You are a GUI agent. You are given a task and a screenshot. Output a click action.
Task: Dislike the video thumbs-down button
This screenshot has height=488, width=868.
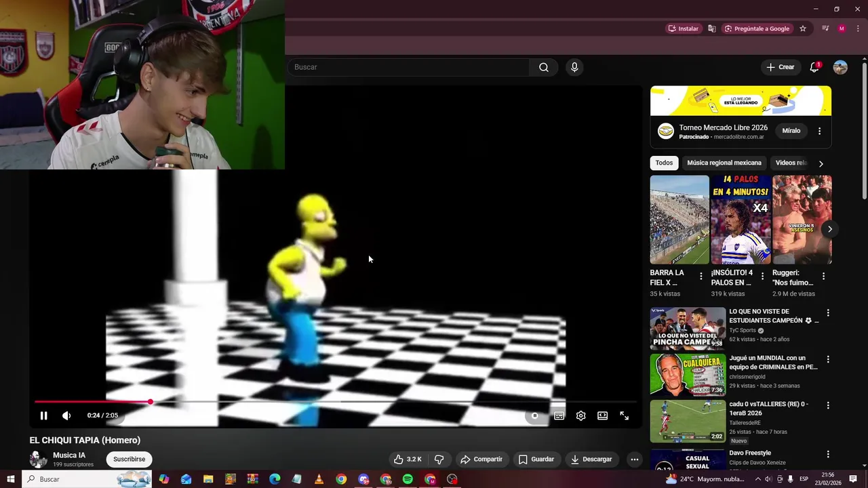tap(439, 459)
